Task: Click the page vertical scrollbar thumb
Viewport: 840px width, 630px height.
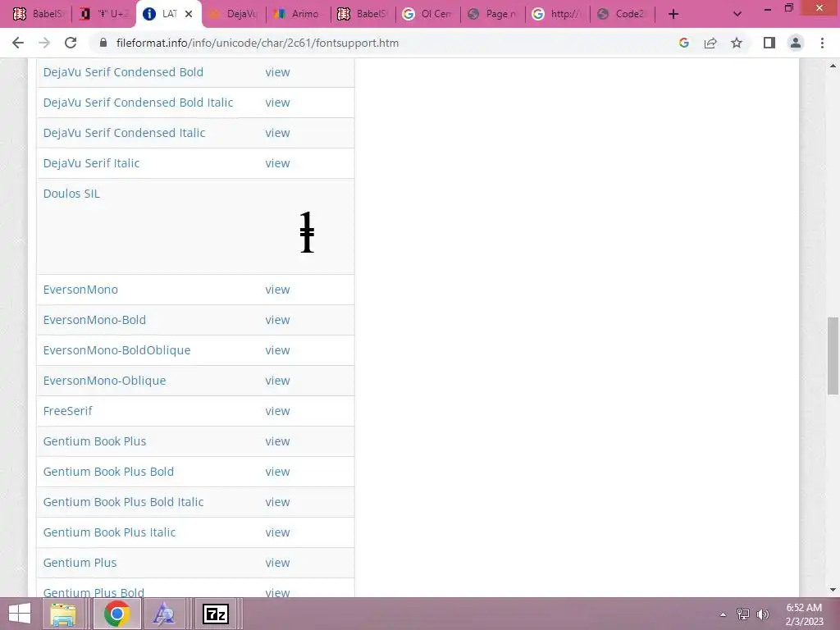Action: pyautogui.click(x=833, y=356)
